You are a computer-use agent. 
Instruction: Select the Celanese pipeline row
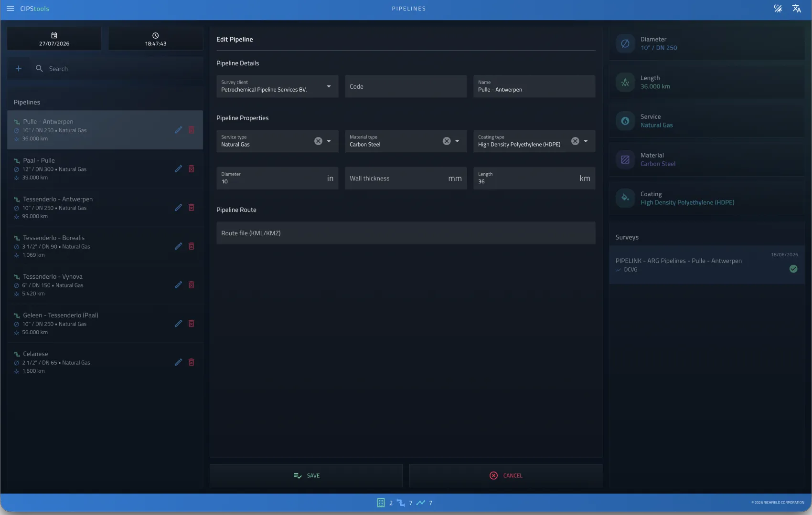pos(105,362)
